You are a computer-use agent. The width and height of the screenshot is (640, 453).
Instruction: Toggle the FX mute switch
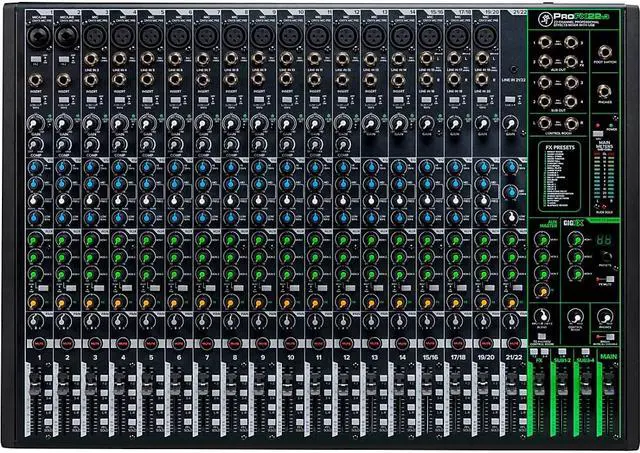609,279
